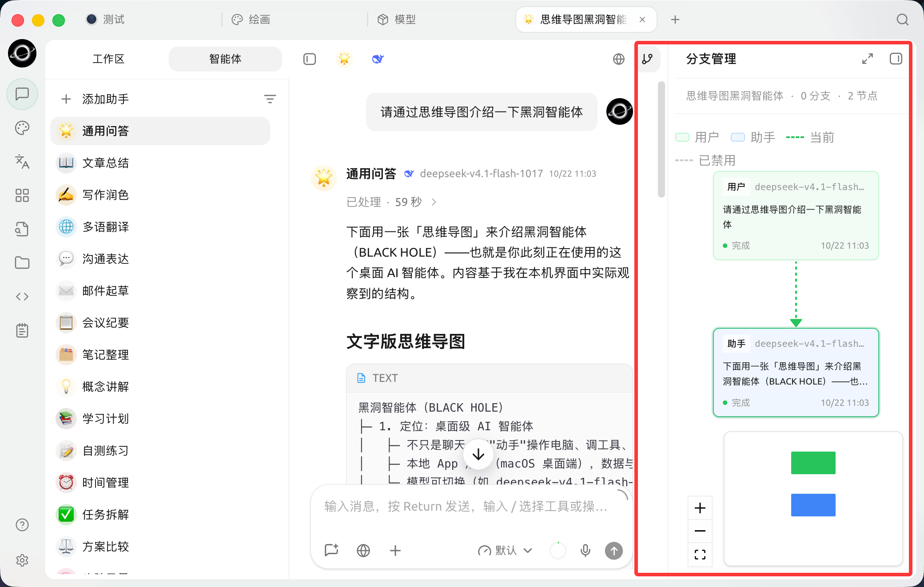Open the translation sidebar icon

coord(22,162)
